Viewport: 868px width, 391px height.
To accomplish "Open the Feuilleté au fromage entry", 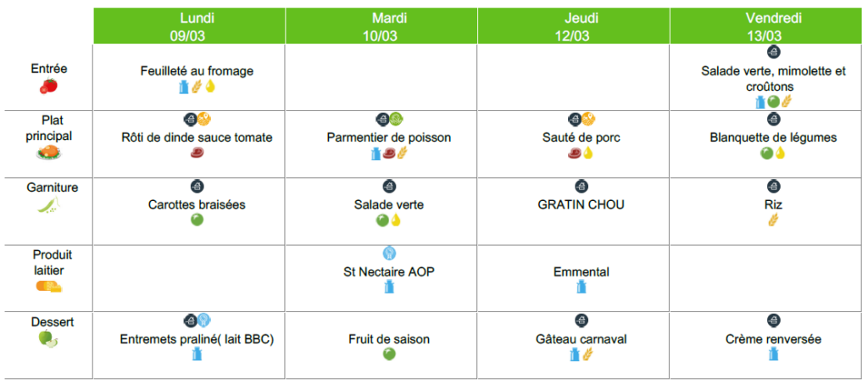I will pyautogui.click(x=197, y=71).
